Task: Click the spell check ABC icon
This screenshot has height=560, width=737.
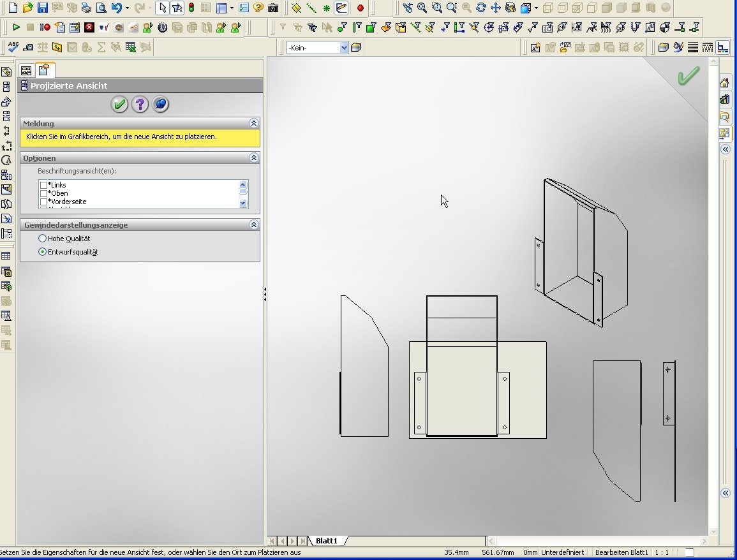Action: 12,47
